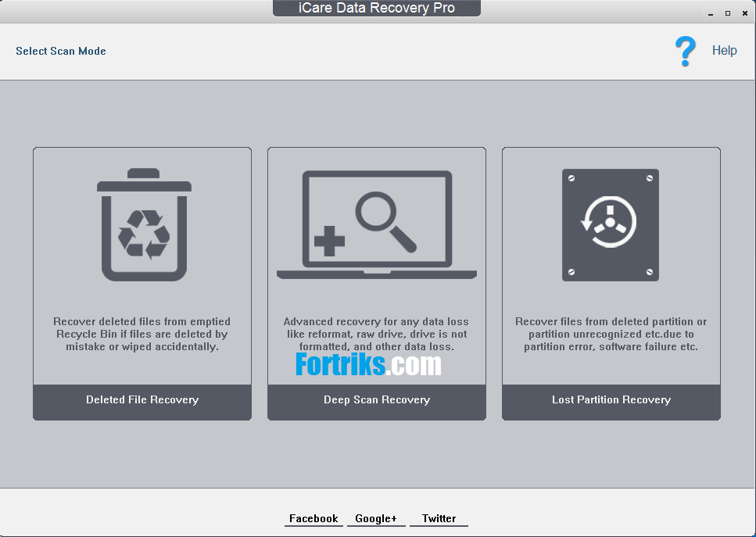Minimize the iCare window

(710, 13)
